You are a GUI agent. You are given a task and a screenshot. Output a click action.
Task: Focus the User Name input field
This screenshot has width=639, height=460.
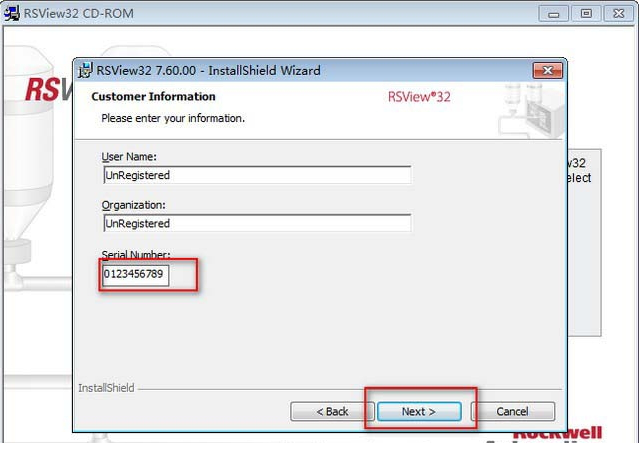[257, 175]
